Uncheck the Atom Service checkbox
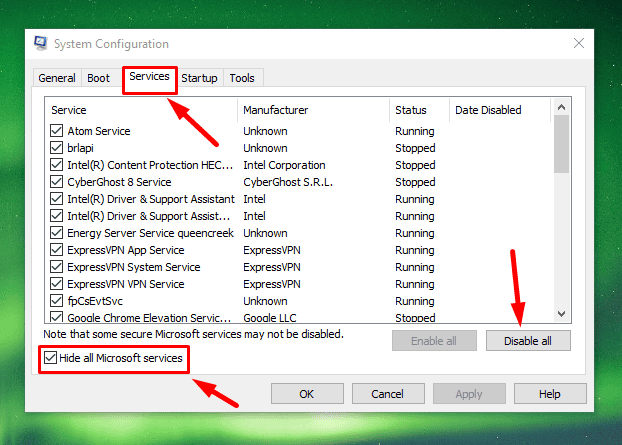 (x=56, y=130)
